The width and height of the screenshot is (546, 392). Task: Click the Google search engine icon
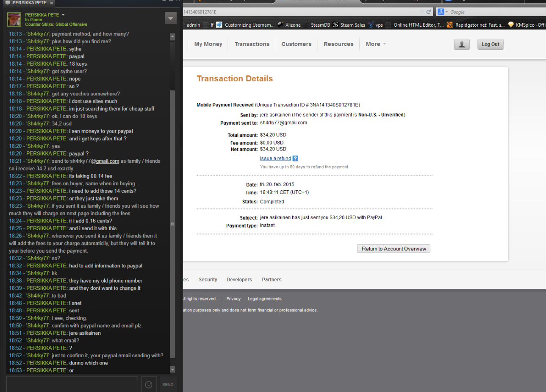(x=441, y=12)
